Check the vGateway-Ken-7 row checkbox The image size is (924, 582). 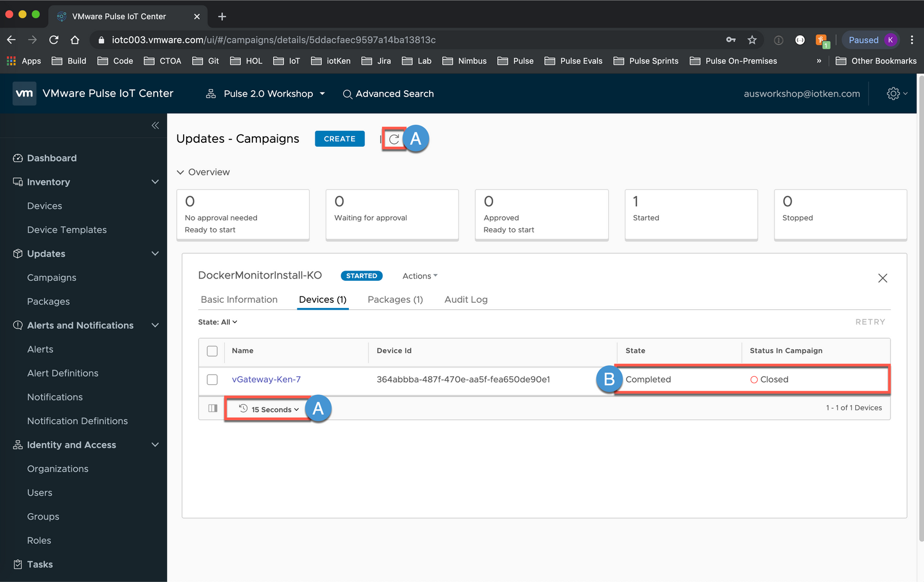(x=213, y=380)
